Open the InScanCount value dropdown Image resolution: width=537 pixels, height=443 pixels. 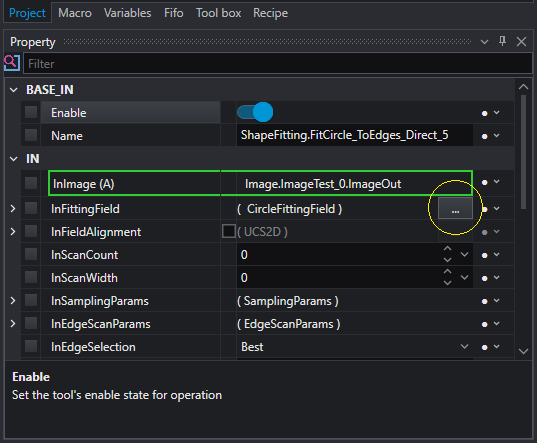click(464, 254)
